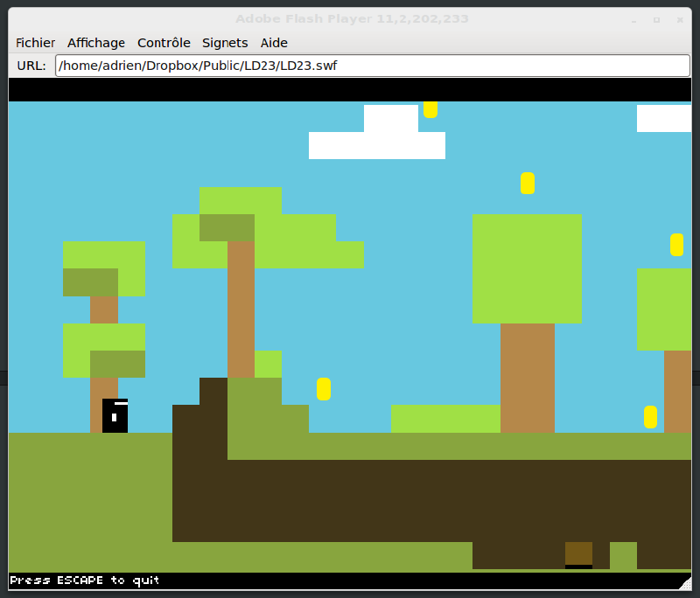The width and height of the screenshot is (700, 598).
Task: Click the black player character sprite
Action: point(115,416)
